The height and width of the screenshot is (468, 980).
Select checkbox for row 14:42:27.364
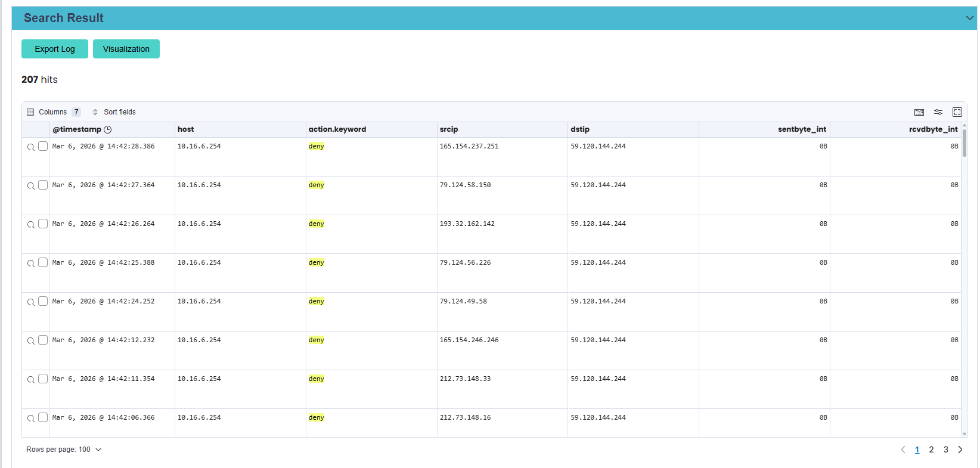(43, 185)
